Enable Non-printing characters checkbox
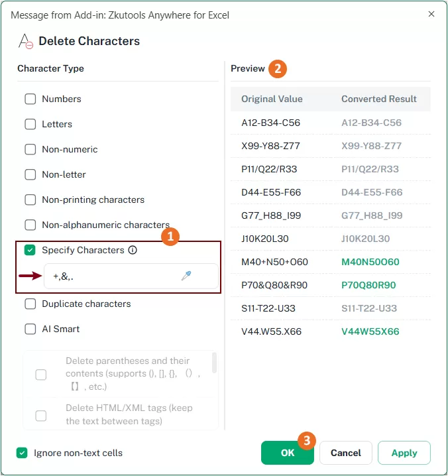 (30, 200)
